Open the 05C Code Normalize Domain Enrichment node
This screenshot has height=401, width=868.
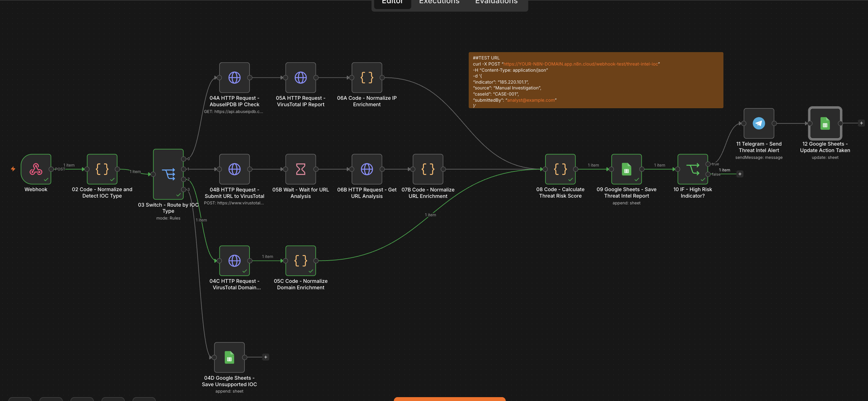click(x=301, y=261)
